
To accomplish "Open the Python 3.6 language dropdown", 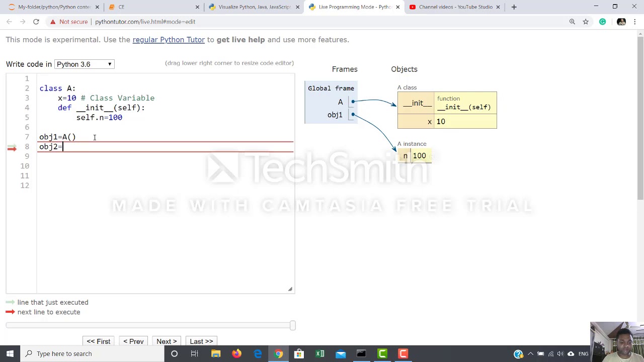I will [x=84, y=64].
